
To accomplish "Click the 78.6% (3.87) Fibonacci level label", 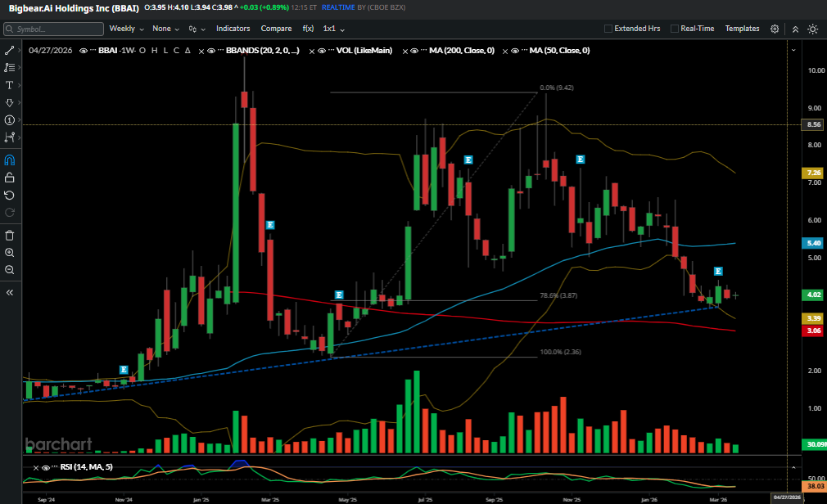I will coord(558,295).
